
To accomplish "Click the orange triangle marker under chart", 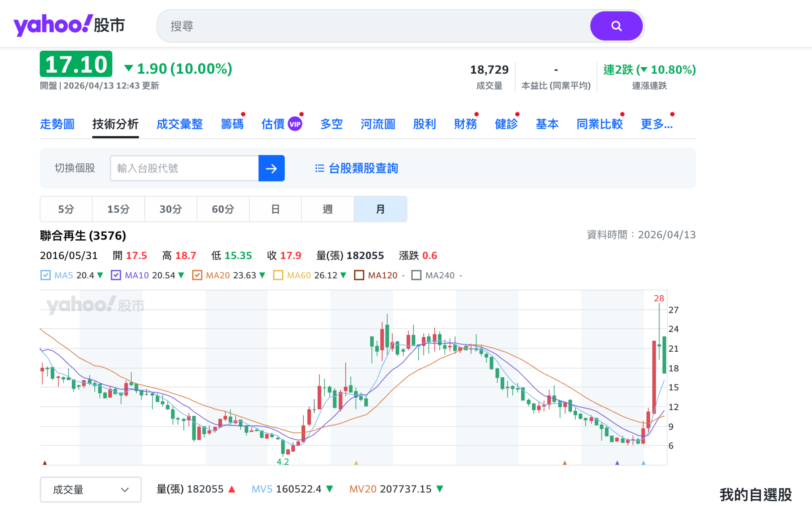I will click(565, 462).
